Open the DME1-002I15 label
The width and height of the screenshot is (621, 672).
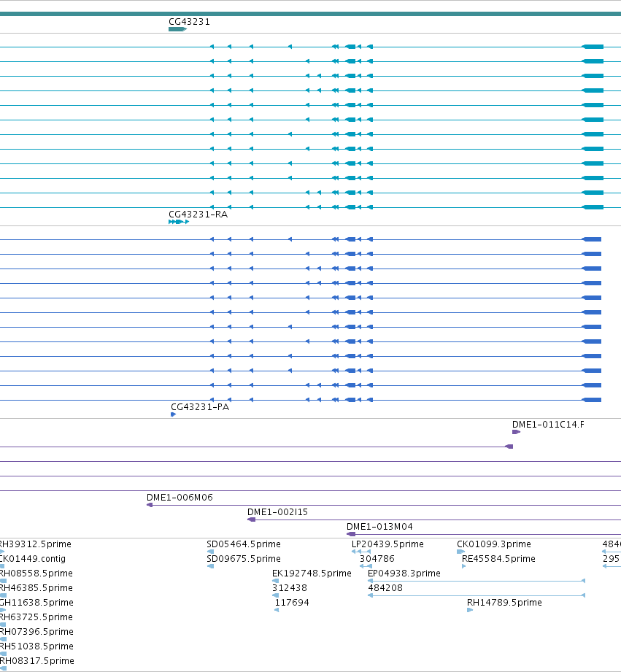(x=277, y=511)
